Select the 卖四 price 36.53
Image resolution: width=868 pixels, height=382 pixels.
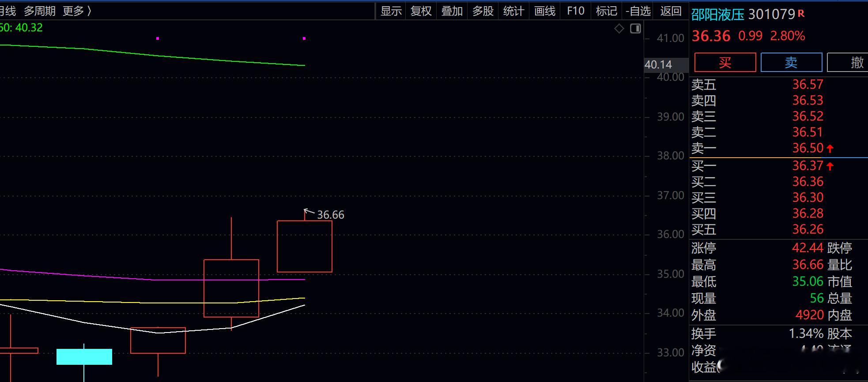click(808, 100)
